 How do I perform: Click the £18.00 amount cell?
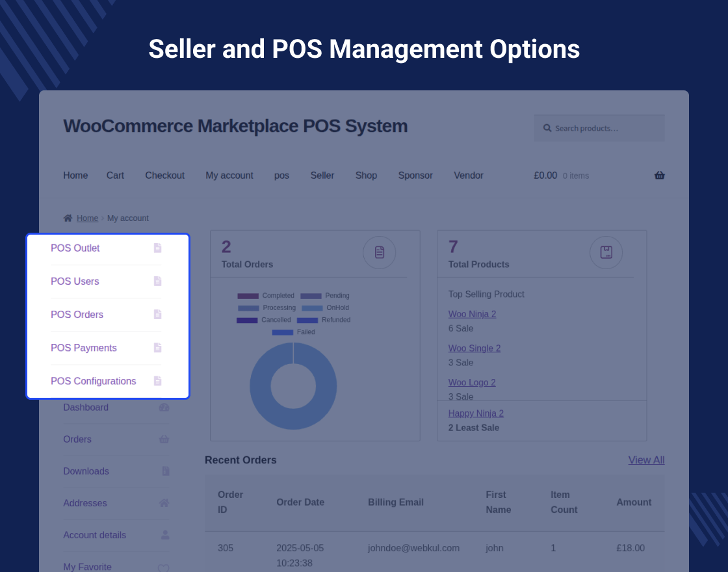(630, 548)
